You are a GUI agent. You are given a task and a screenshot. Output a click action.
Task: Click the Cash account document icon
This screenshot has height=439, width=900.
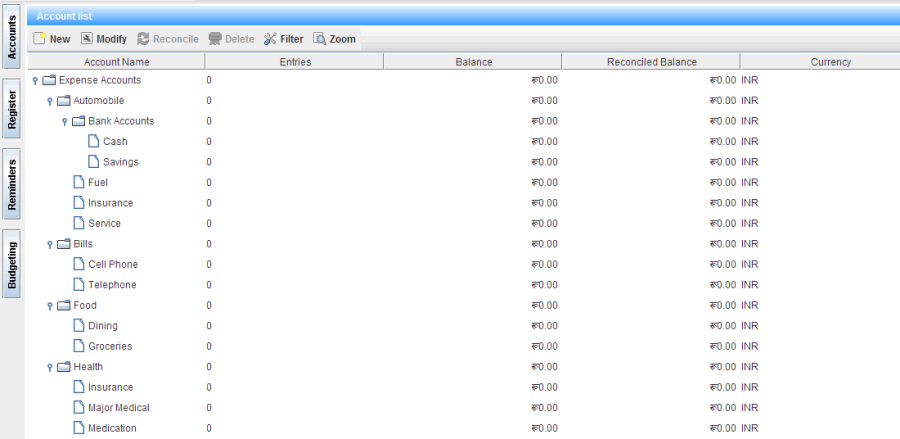94,141
